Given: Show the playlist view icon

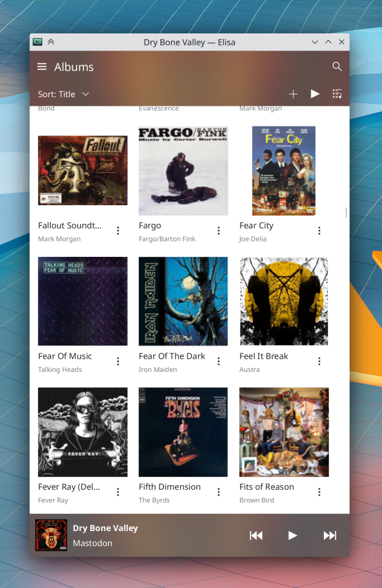Looking at the screenshot, I should (337, 94).
